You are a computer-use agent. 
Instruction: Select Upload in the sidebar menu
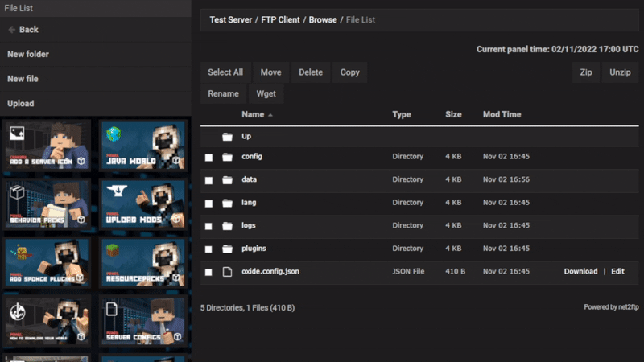21,104
